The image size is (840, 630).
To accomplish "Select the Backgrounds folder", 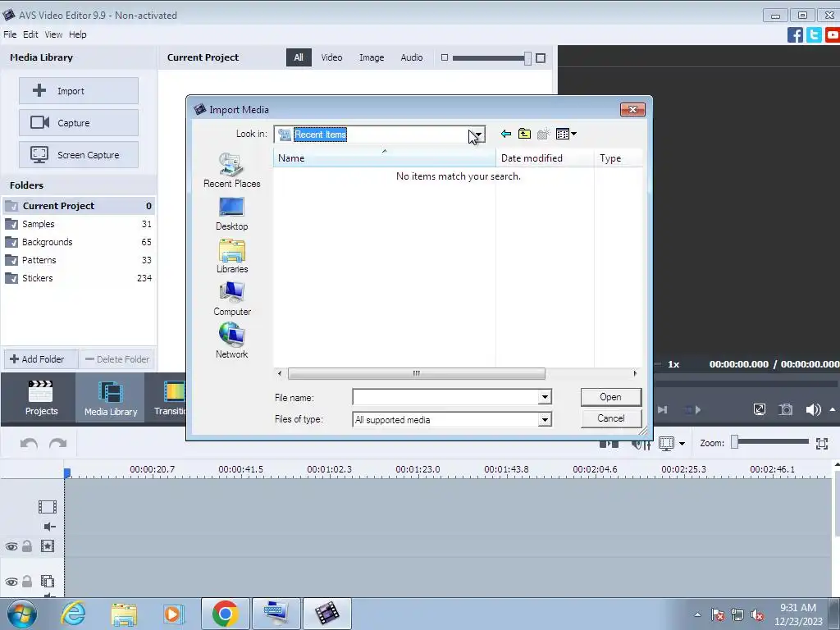I will tap(79, 242).
